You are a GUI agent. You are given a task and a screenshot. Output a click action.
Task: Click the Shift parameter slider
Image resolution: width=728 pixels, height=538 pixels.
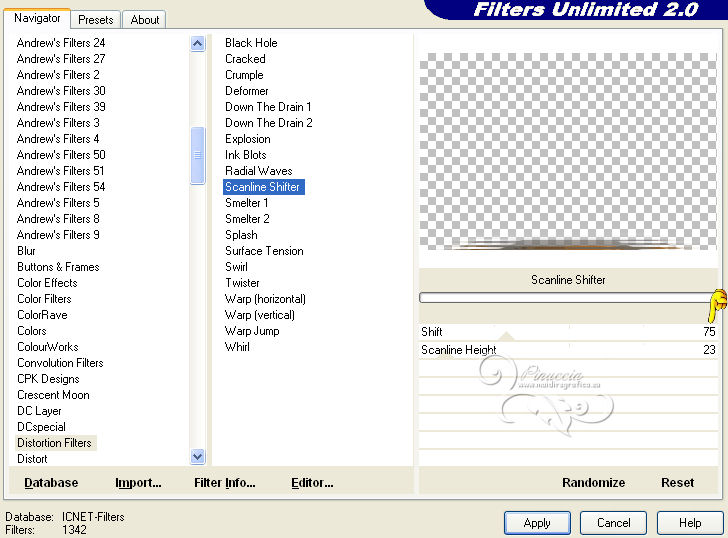coord(568,332)
